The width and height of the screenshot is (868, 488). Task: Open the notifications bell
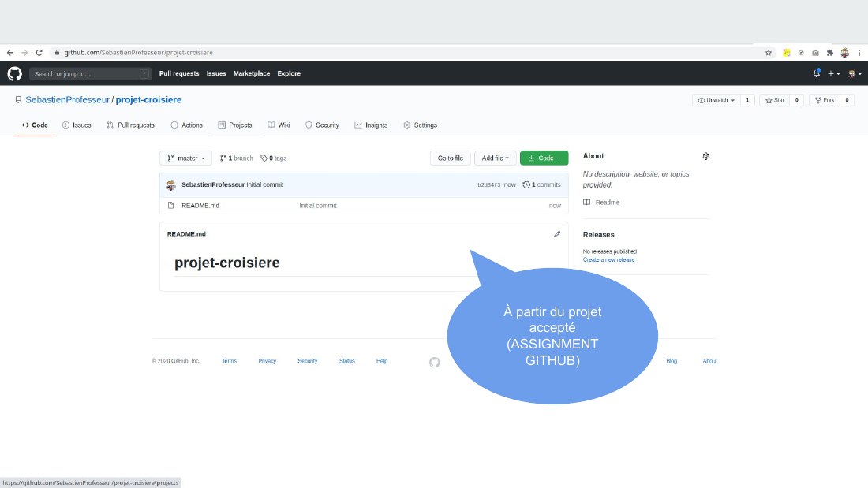(817, 73)
